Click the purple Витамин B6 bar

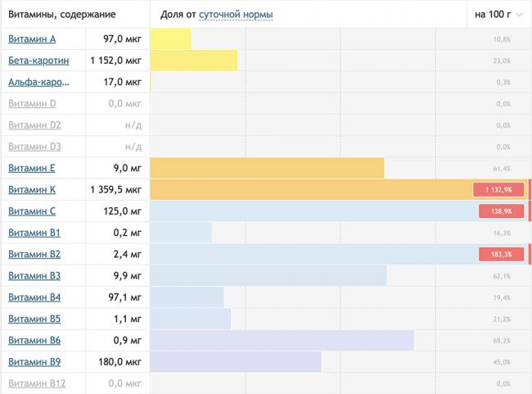pos(282,340)
